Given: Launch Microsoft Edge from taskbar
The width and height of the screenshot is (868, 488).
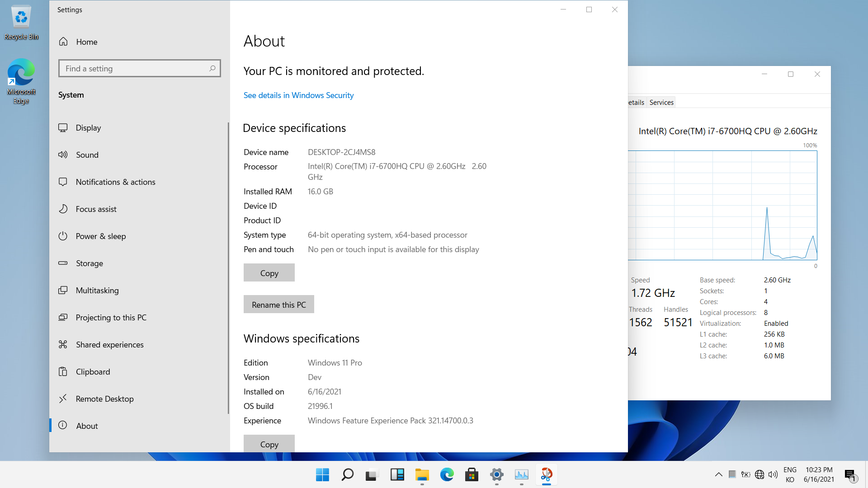Looking at the screenshot, I should [447, 475].
